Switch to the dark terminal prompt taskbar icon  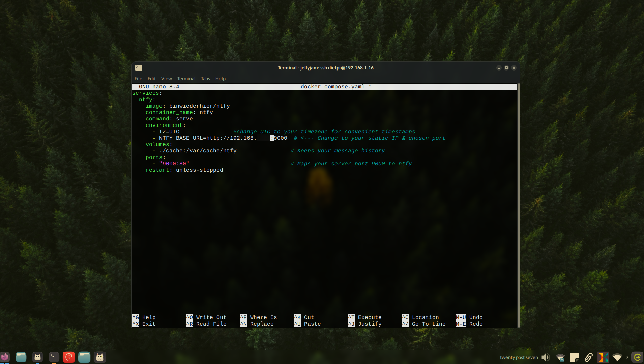click(x=54, y=357)
